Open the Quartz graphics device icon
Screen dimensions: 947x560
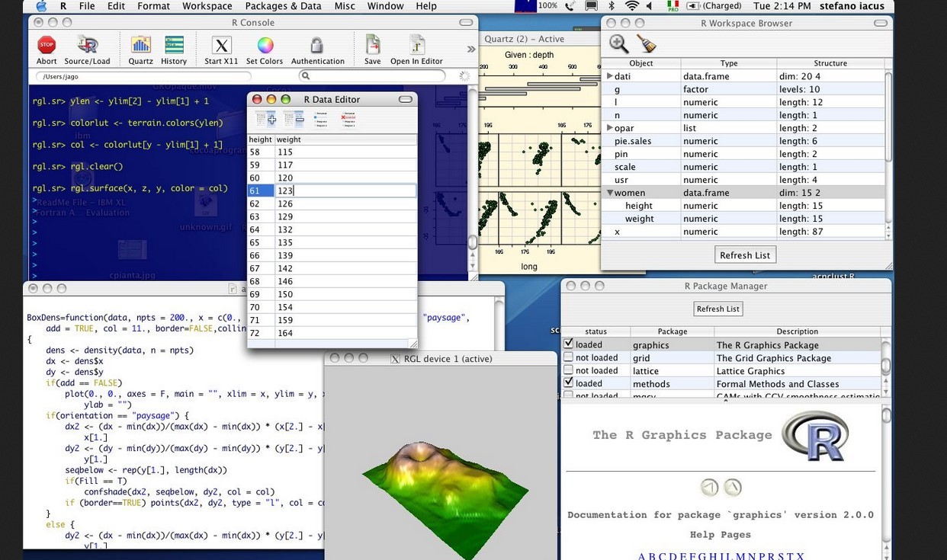(140, 46)
